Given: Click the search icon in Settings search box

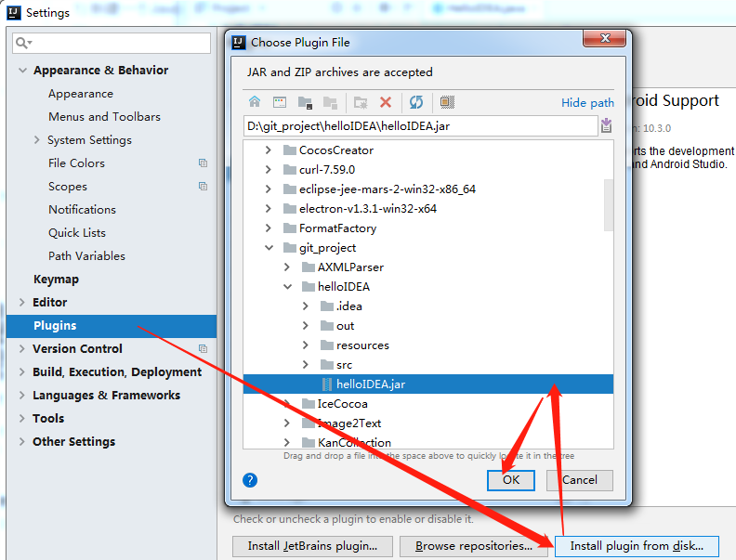Looking at the screenshot, I should point(23,43).
